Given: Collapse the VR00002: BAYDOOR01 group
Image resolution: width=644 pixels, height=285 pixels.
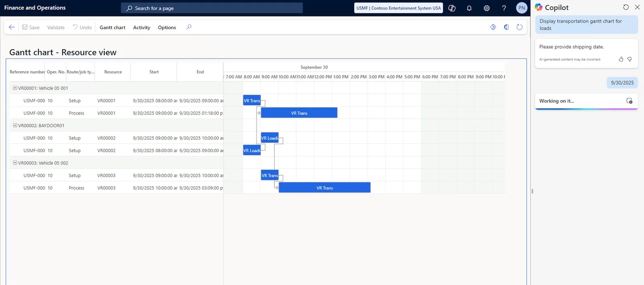Looking at the screenshot, I should [x=15, y=125].
